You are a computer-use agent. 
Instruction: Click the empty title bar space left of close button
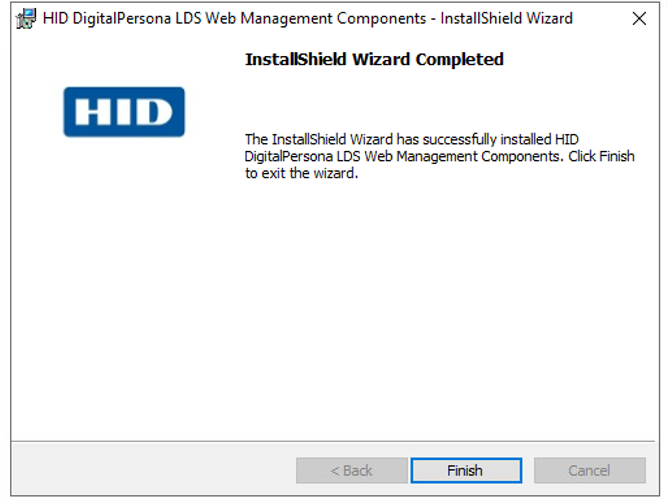pyautogui.click(x=598, y=18)
